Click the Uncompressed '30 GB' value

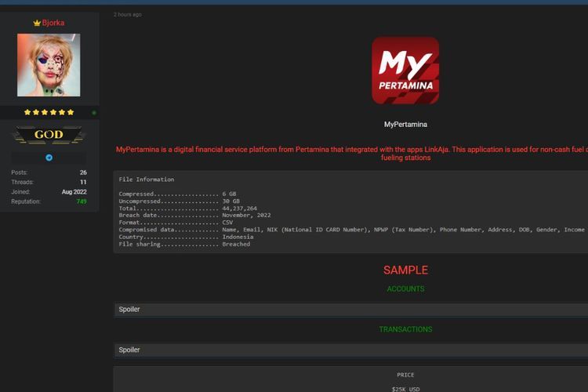click(231, 201)
